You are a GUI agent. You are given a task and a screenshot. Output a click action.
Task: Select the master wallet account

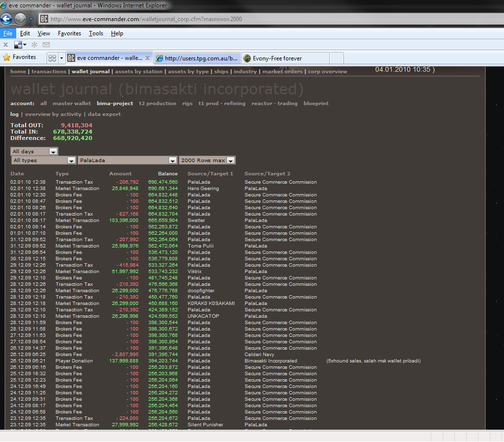point(72,103)
